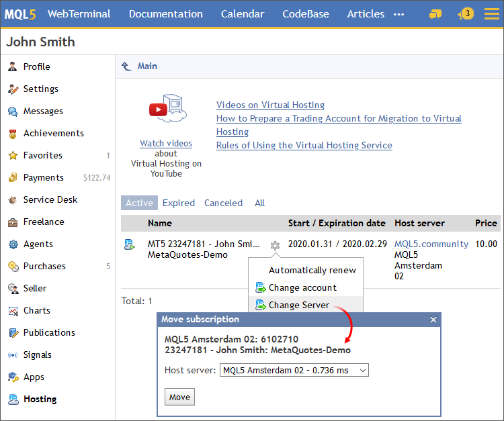Click the Purchases discs icon
Image resolution: width=504 pixels, height=421 pixels.
tap(13, 266)
